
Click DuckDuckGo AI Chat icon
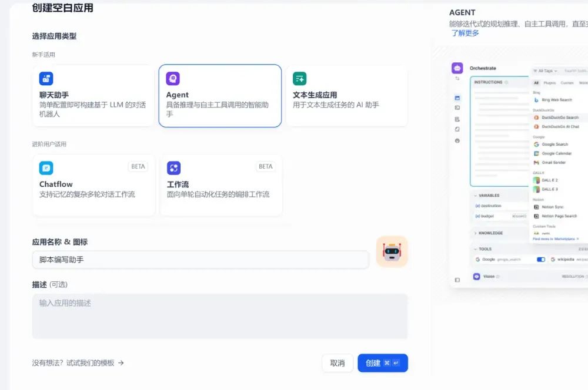[536, 127]
